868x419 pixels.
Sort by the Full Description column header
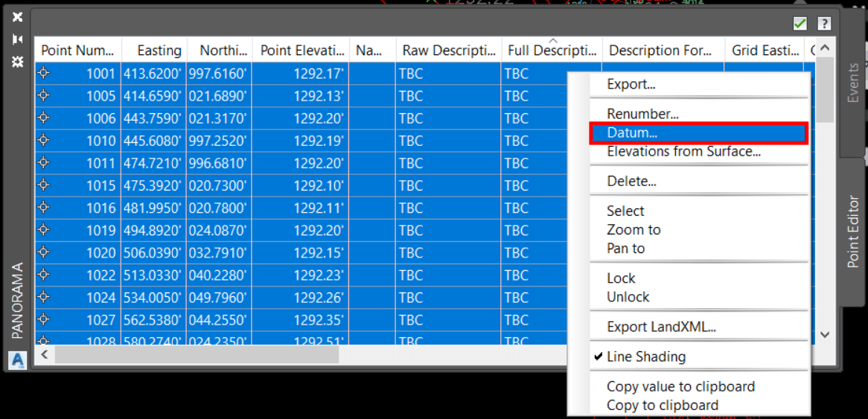tap(552, 51)
